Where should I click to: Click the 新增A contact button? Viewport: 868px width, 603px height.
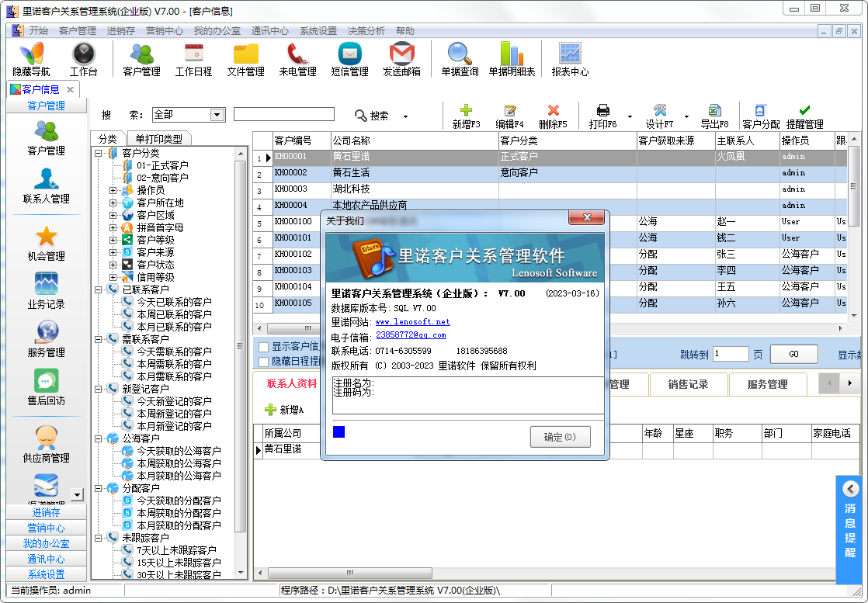[284, 410]
